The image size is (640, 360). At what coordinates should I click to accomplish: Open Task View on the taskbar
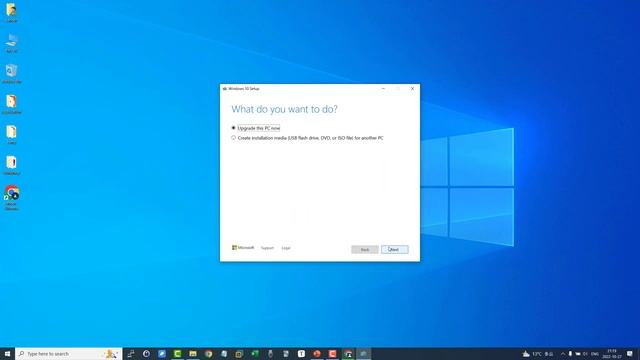pyautogui.click(x=131, y=353)
